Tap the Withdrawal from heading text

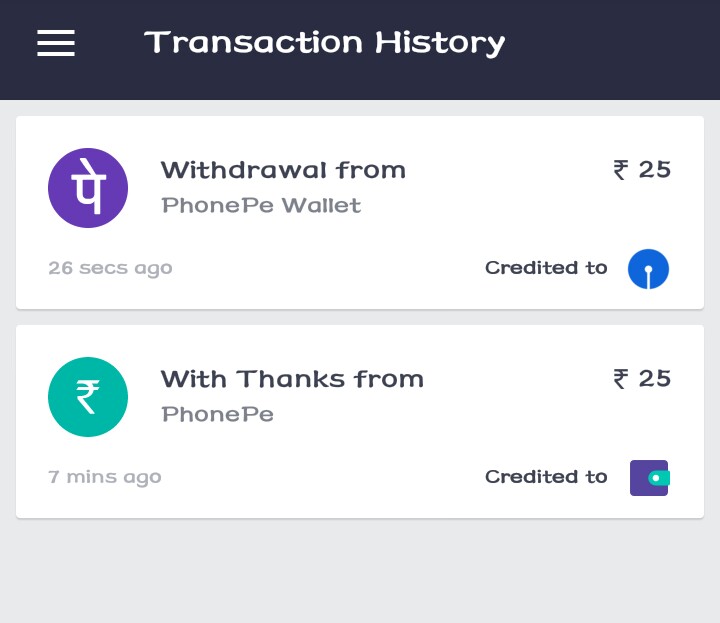pos(283,170)
